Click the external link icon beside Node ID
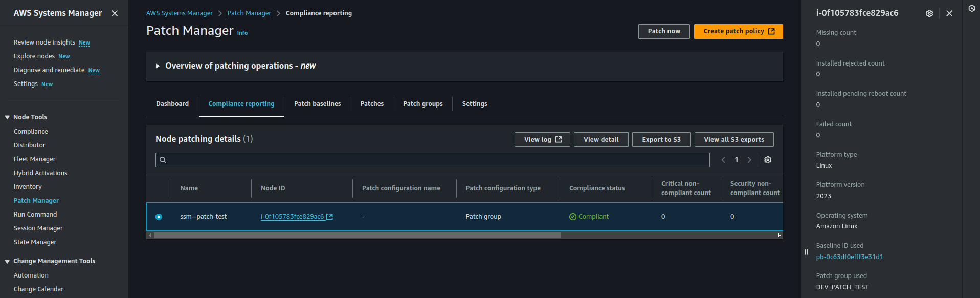This screenshot has height=298, width=980. pos(330,217)
